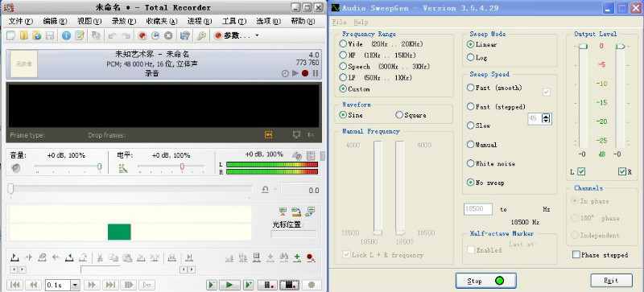Screen dimensions: 644x292
Task: Click the Stop button in Audio SweepGen
Action: pyautogui.click(x=486, y=281)
